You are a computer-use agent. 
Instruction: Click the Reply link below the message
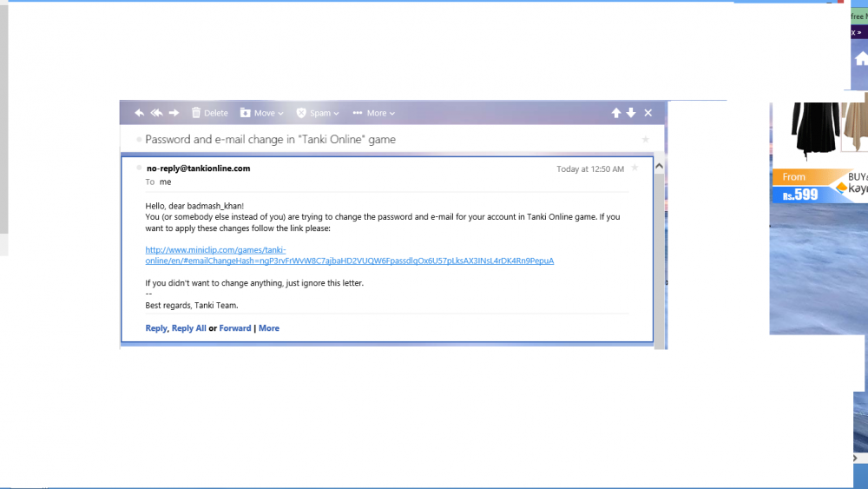tap(156, 328)
